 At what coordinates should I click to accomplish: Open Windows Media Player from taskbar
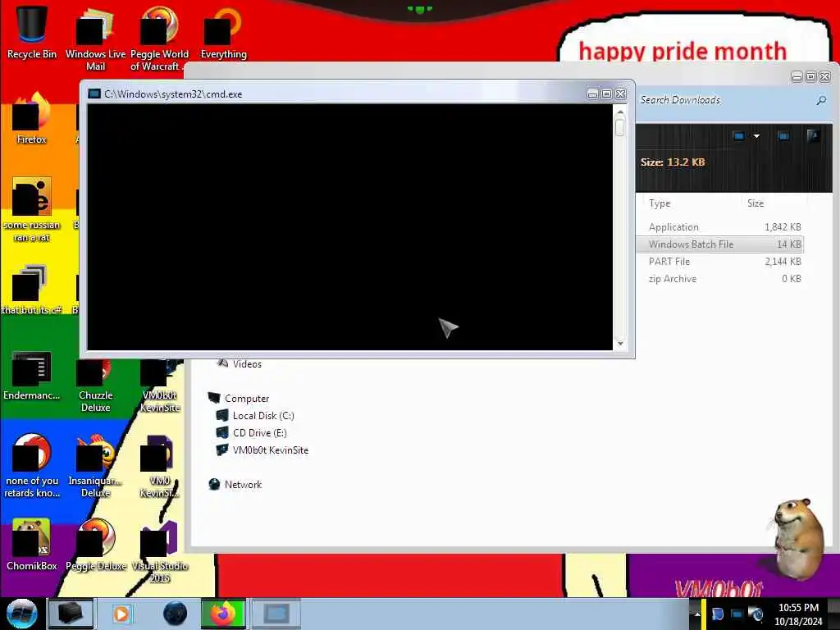[121, 614]
